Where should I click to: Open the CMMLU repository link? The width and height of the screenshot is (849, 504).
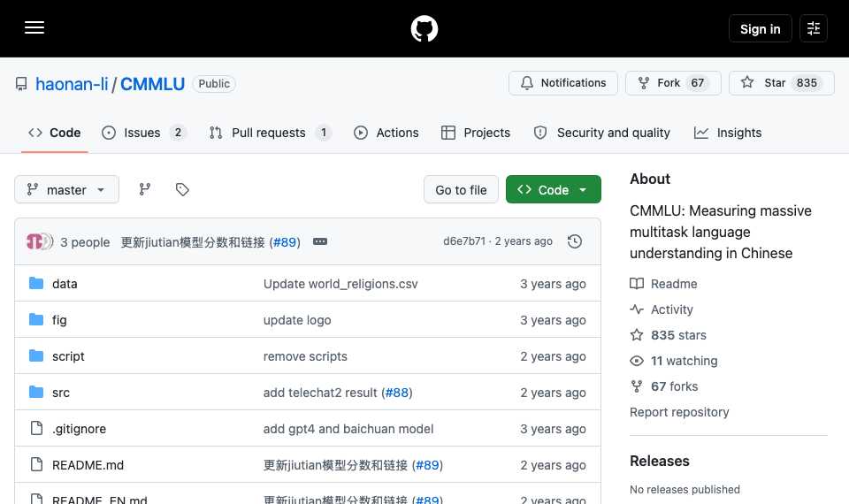click(153, 84)
